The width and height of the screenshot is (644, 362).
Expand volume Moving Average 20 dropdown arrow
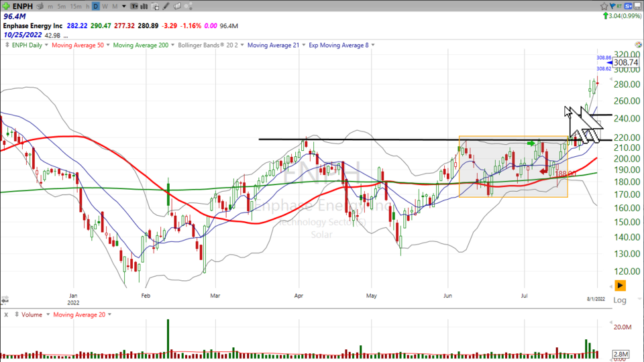(x=109, y=315)
